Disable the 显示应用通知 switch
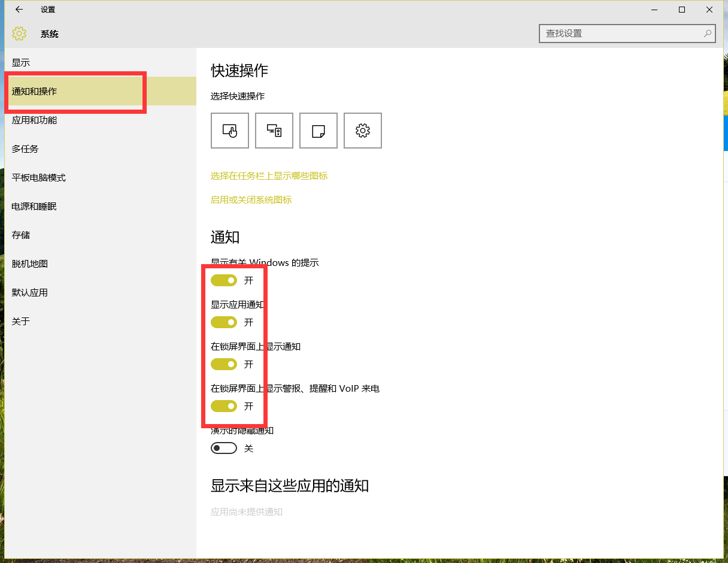Screen dimensions: 728x563 click(224, 322)
